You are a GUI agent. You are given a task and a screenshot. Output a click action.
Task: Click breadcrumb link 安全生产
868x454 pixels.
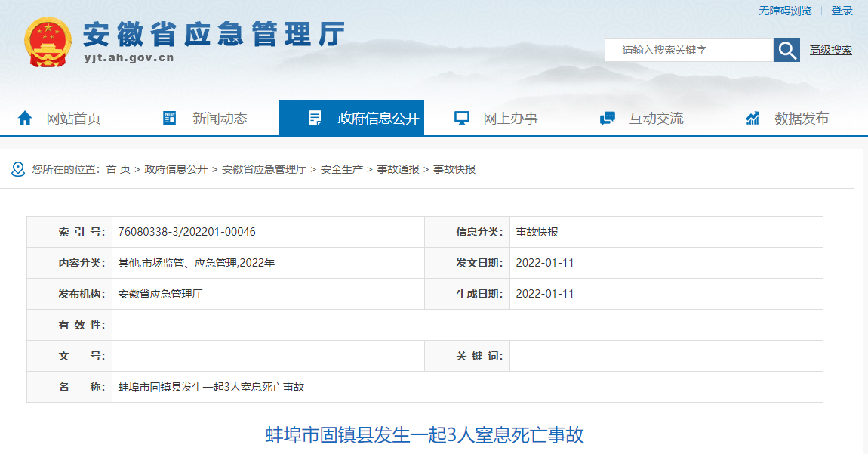tap(342, 170)
